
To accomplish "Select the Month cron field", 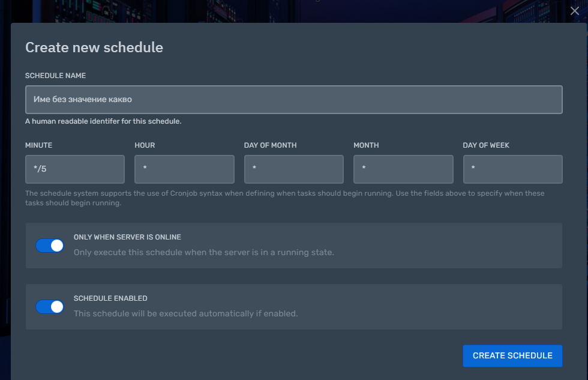I will (403, 169).
